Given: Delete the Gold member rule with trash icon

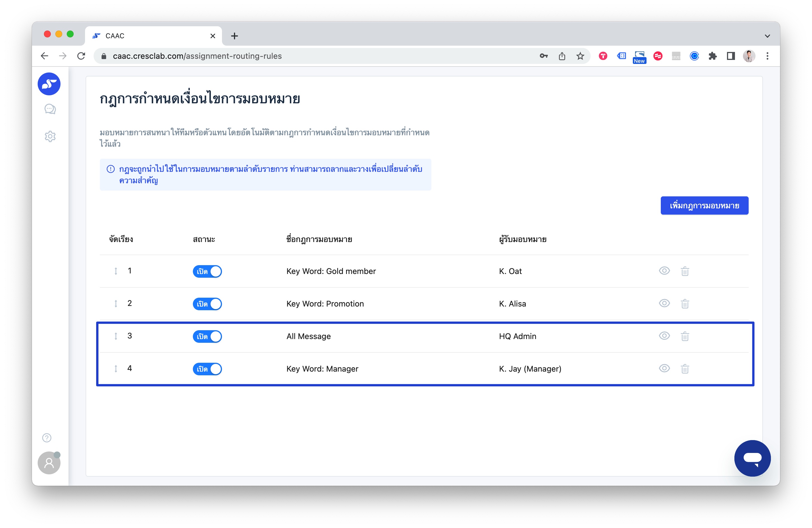Looking at the screenshot, I should [685, 271].
